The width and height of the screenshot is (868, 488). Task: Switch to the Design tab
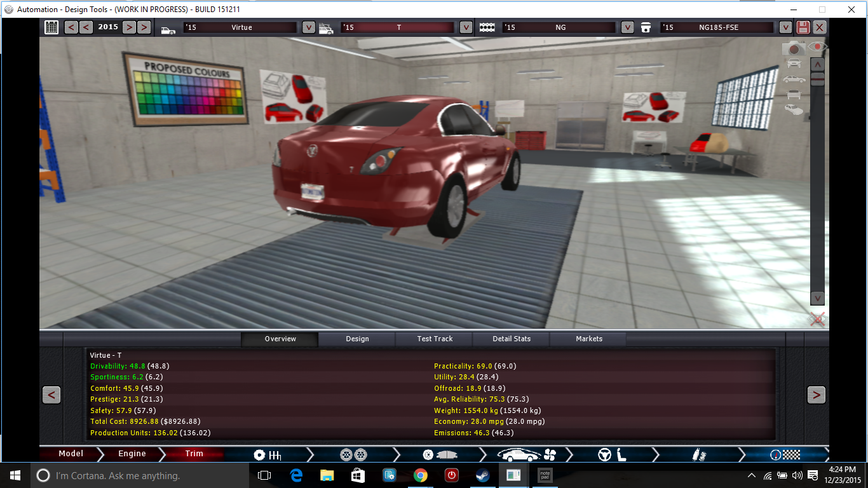(x=357, y=339)
